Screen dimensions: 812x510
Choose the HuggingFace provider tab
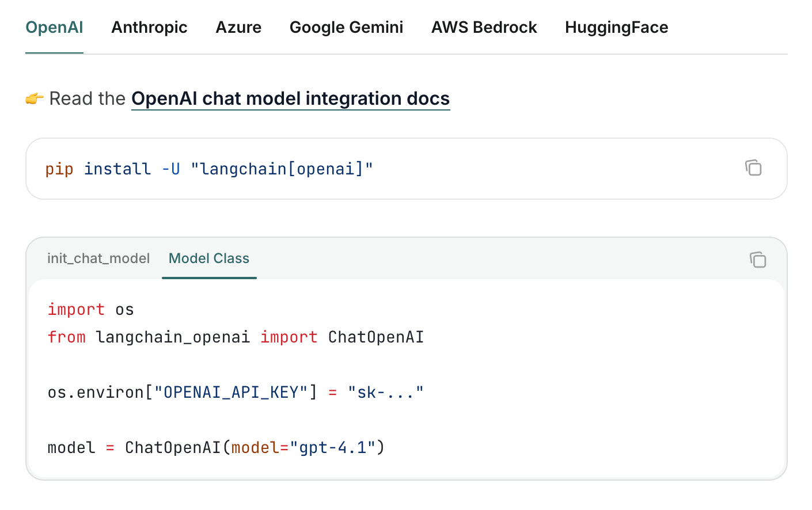616,27
